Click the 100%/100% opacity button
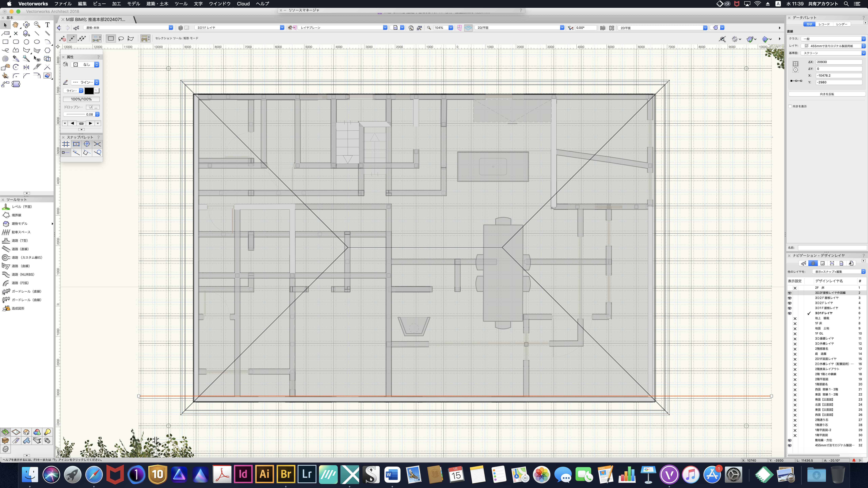This screenshot has width=868, height=488. point(81,99)
